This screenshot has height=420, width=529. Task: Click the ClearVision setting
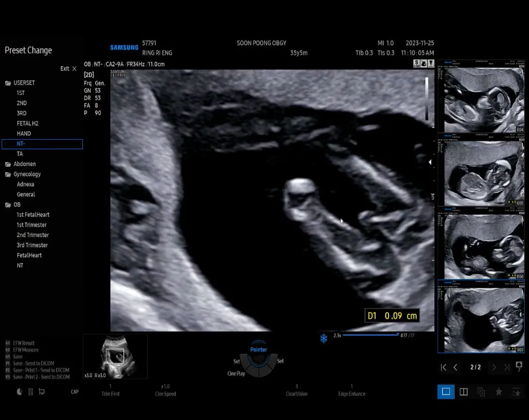click(297, 390)
